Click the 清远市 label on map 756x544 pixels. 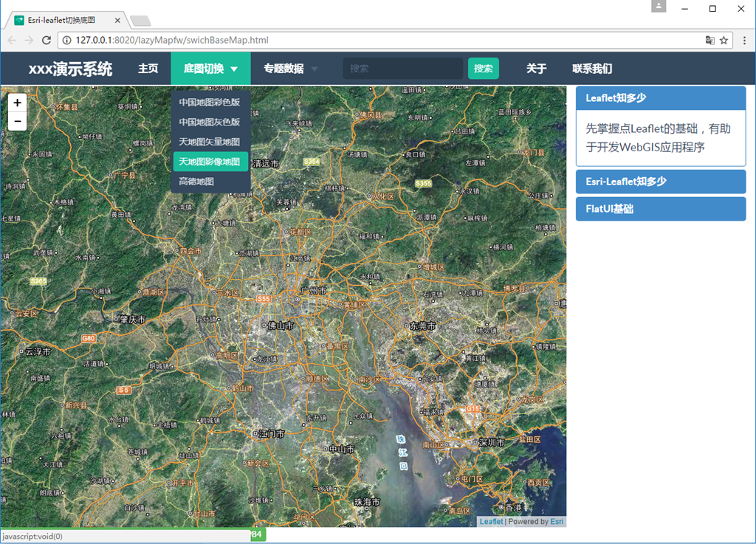coord(266,163)
